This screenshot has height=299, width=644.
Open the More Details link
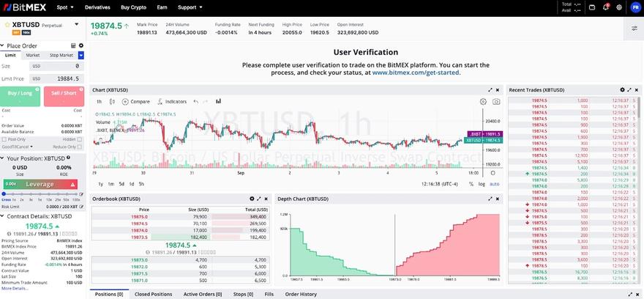[x=15, y=288]
